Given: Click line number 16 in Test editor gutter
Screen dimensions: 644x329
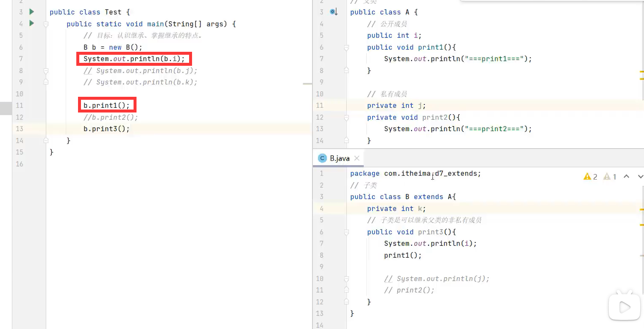Looking at the screenshot, I should pyautogui.click(x=19, y=164).
